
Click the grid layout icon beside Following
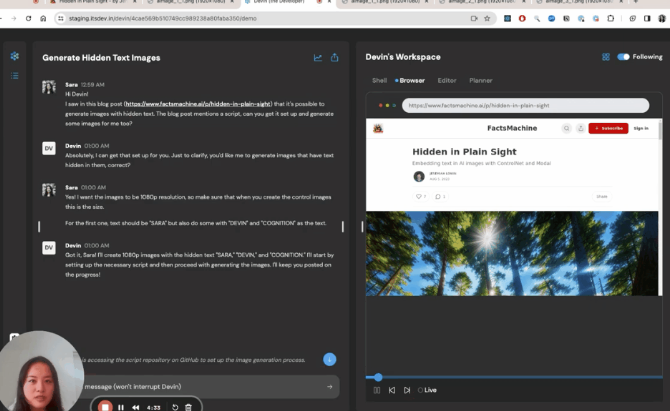(x=606, y=57)
